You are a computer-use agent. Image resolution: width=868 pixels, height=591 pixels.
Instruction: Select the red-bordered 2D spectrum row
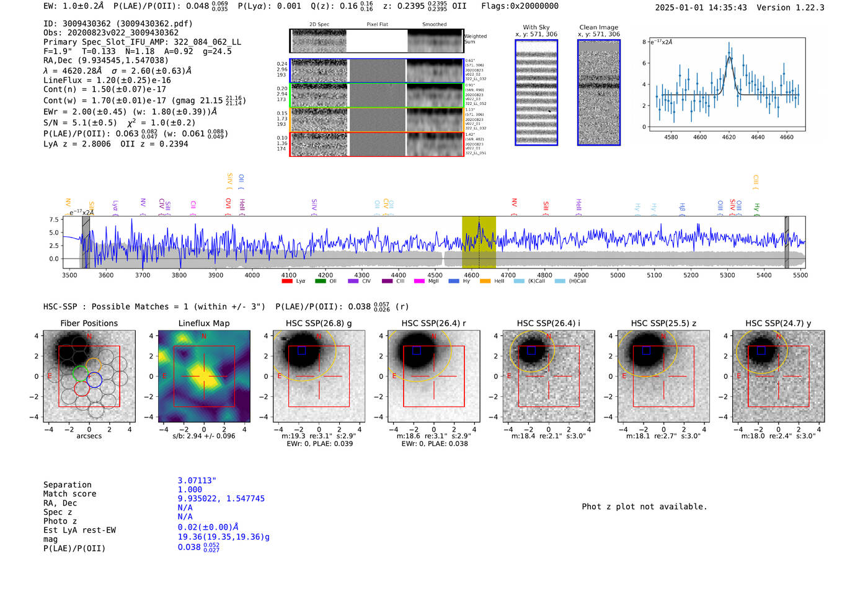tap(377, 144)
